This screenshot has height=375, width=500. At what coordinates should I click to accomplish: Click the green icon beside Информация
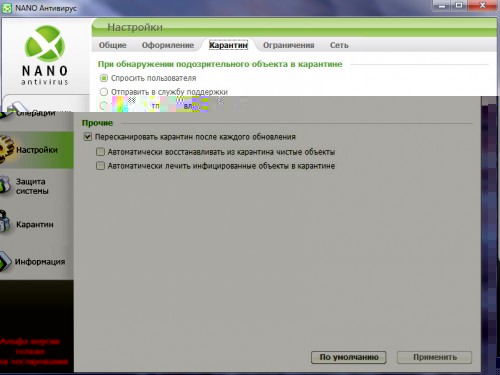coord(5,262)
